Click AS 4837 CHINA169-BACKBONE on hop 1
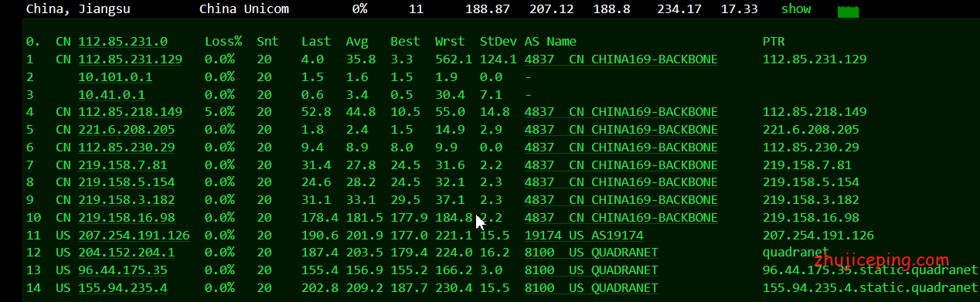The width and height of the screenshot is (980, 302). pos(621,59)
